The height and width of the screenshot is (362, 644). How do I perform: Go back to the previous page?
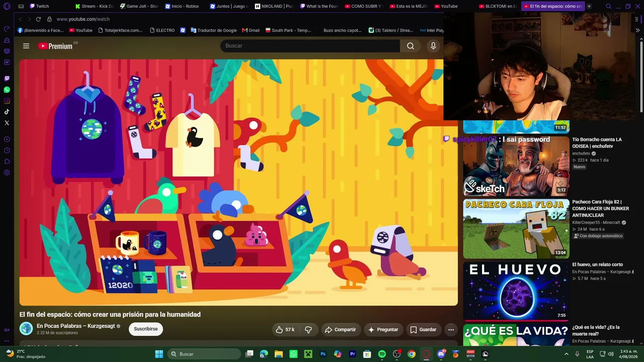[x=20, y=19]
